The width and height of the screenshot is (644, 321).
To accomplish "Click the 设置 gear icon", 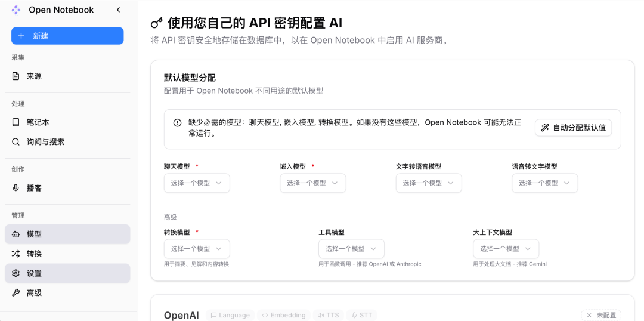I will click(x=16, y=273).
